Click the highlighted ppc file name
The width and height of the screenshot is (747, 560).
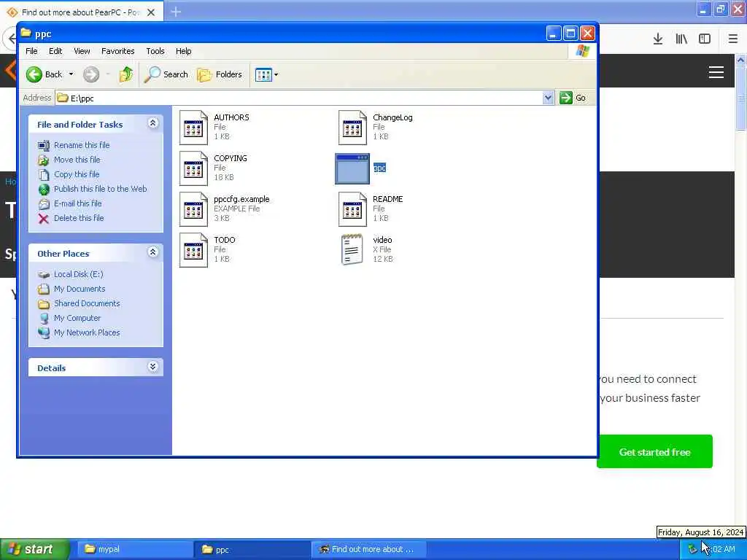379,168
